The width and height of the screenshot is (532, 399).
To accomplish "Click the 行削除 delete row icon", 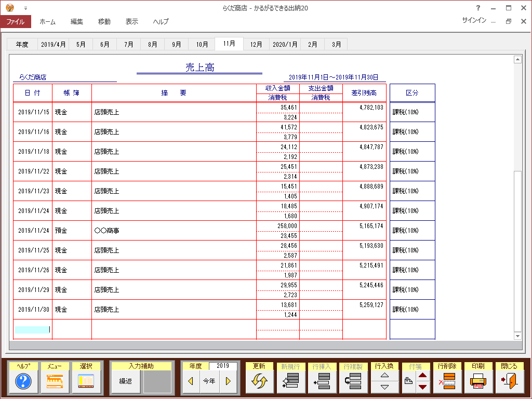I will click(x=447, y=381).
